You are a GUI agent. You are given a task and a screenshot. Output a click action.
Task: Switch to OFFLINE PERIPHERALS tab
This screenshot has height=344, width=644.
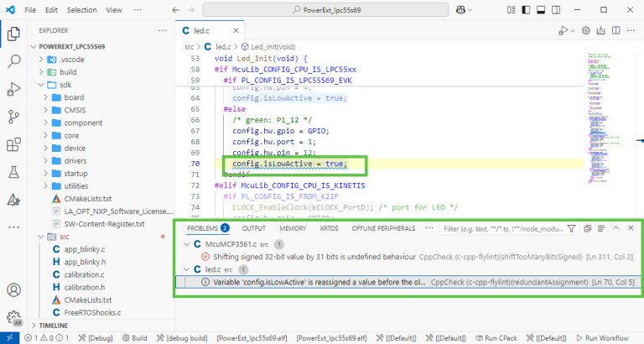(x=383, y=228)
